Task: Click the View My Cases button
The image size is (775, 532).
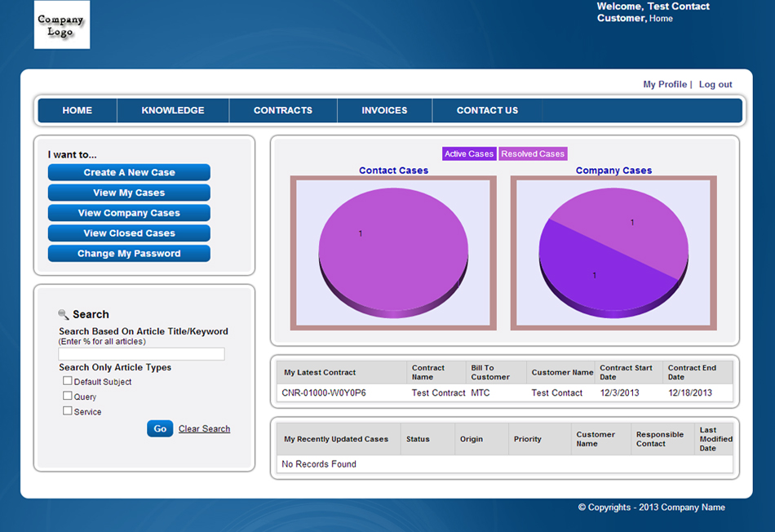Action: 129,193
